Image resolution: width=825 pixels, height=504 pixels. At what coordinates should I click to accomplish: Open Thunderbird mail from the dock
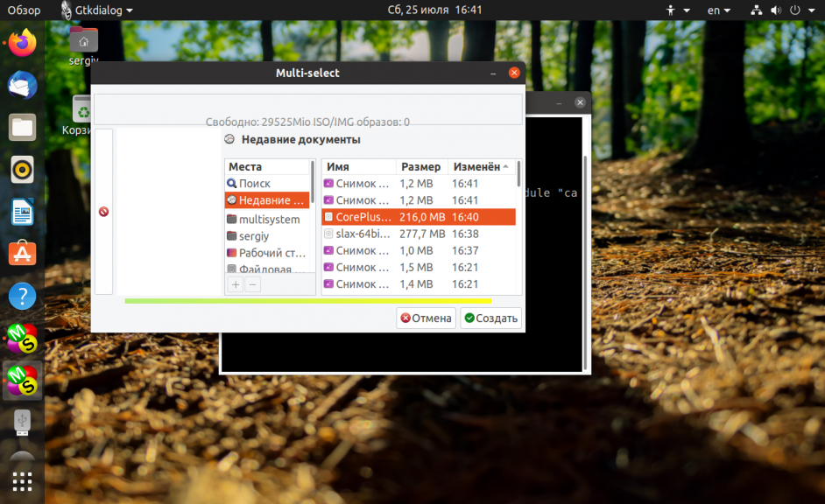pyautogui.click(x=23, y=85)
